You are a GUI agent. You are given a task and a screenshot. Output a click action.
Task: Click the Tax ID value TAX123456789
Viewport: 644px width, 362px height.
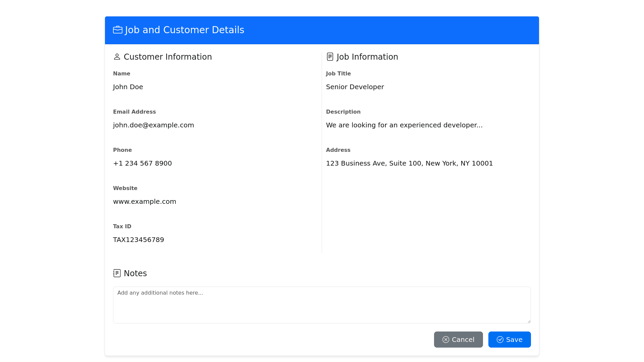[x=138, y=240]
